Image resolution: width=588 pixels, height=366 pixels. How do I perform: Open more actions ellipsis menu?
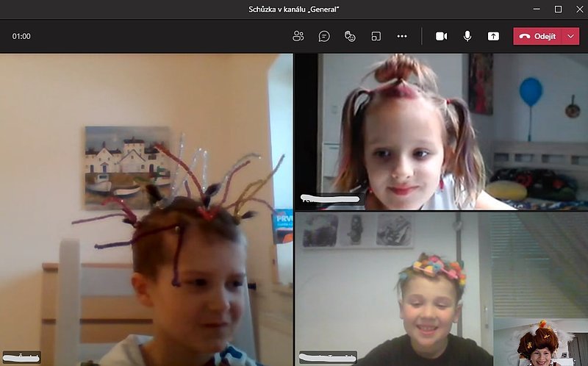pyautogui.click(x=401, y=36)
